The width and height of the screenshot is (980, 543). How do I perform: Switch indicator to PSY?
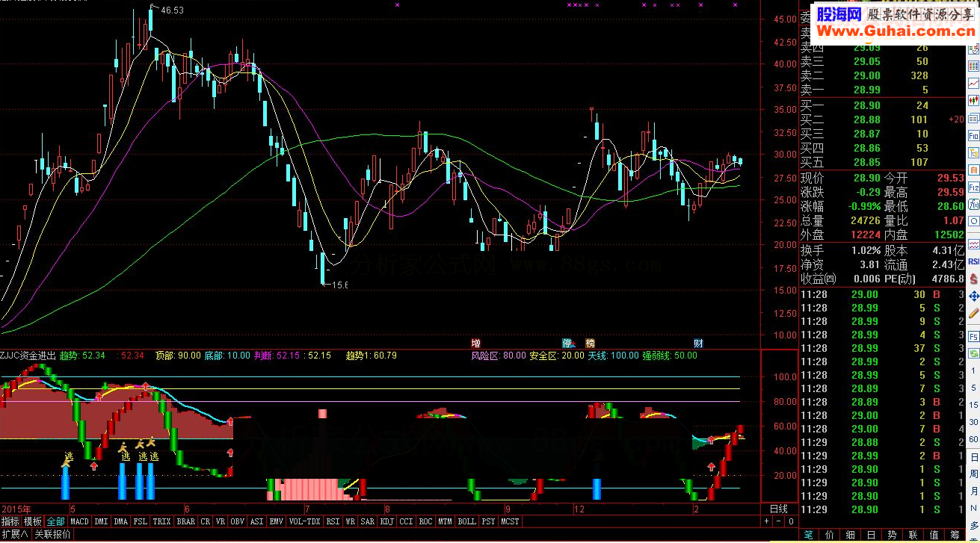coord(488,521)
